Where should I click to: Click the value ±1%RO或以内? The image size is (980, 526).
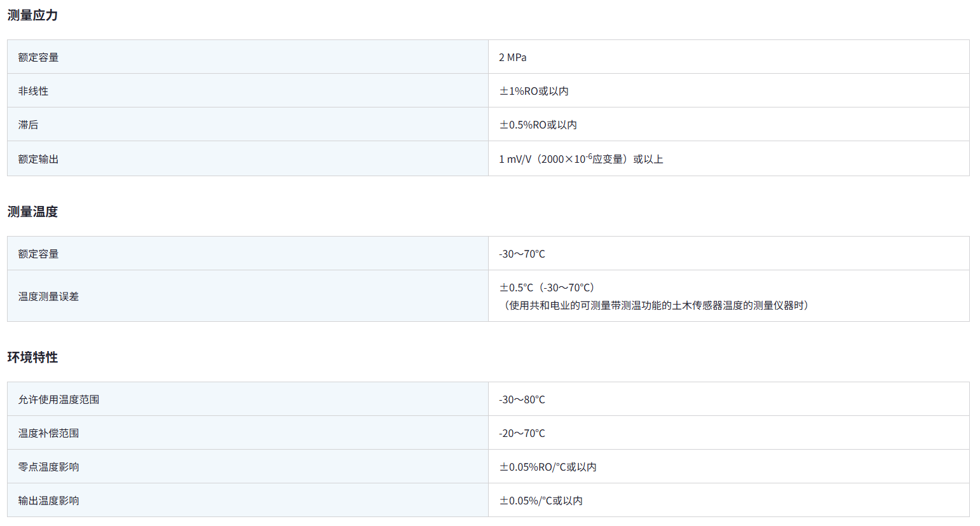tap(534, 91)
